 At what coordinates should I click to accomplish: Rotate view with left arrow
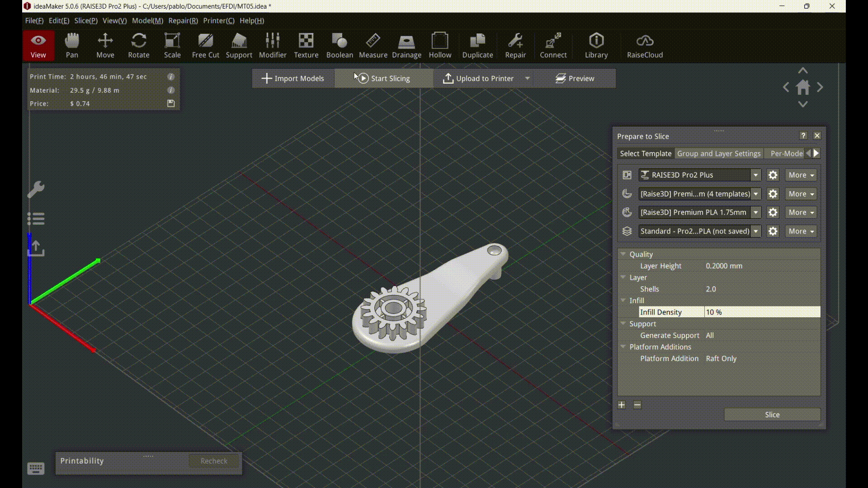click(786, 87)
